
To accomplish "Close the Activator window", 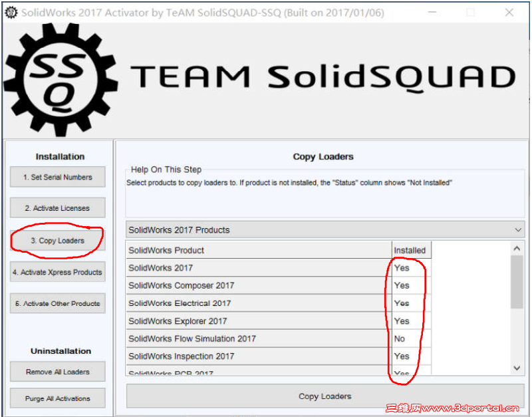I will pos(509,13).
